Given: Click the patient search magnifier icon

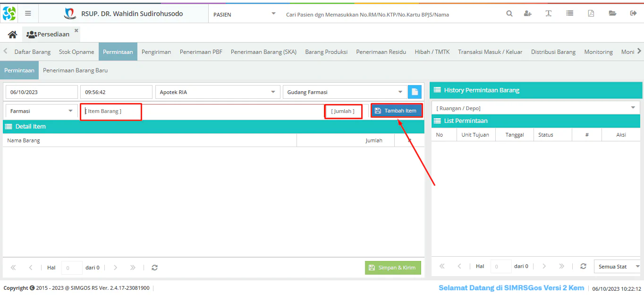Looking at the screenshot, I should [x=509, y=14].
